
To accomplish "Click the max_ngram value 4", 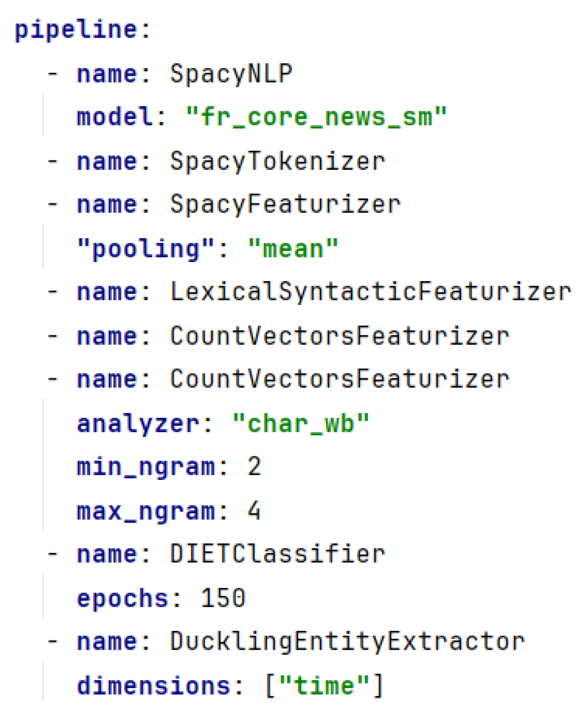I will click(x=254, y=511).
